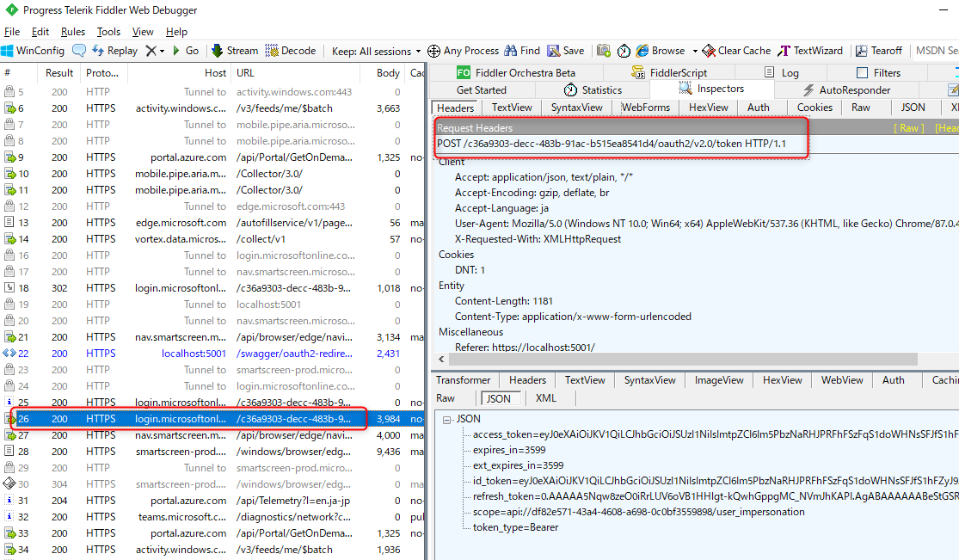Click horizontal scrollbar thumb in headers pane
The image size is (959, 560).
pos(683,360)
